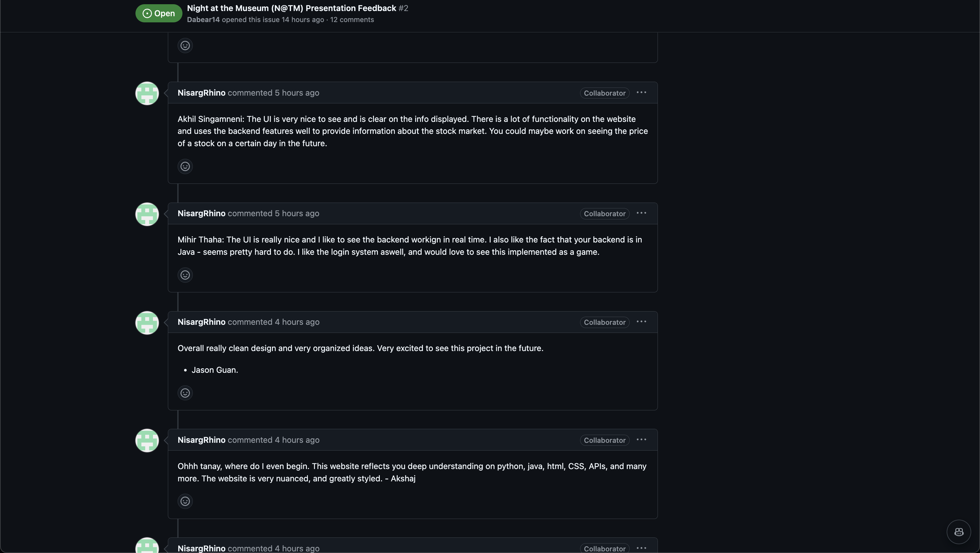Add reaction to Mihir Thaha comment
The height and width of the screenshot is (553, 980).
pyautogui.click(x=185, y=275)
